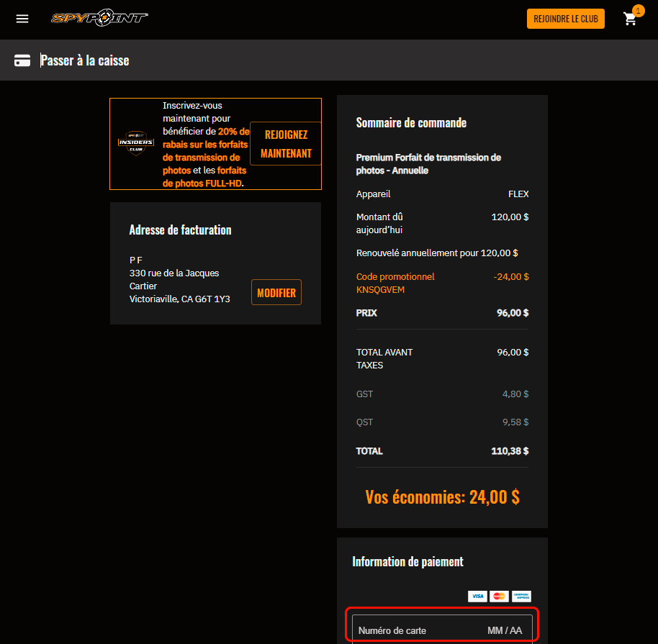Click the Mastercard logo
The image size is (658, 644).
pos(499,597)
